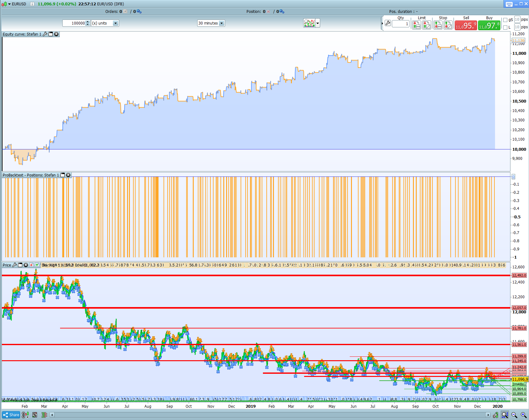
Task: Close the Price chart panel
Action: (26, 265)
